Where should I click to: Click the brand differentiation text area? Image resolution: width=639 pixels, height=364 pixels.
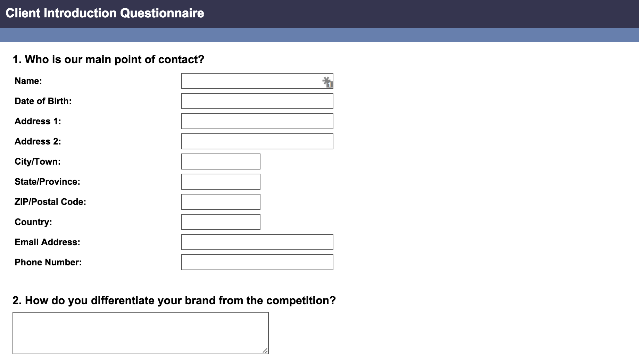pyautogui.click(x=140, y=333)
